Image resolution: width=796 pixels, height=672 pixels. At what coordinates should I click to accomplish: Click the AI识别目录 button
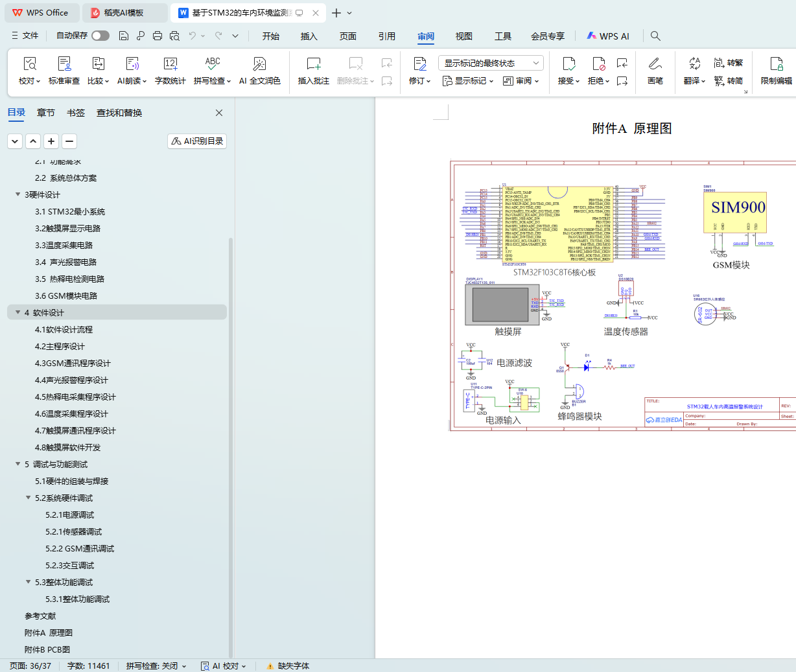tap(197, 141)
